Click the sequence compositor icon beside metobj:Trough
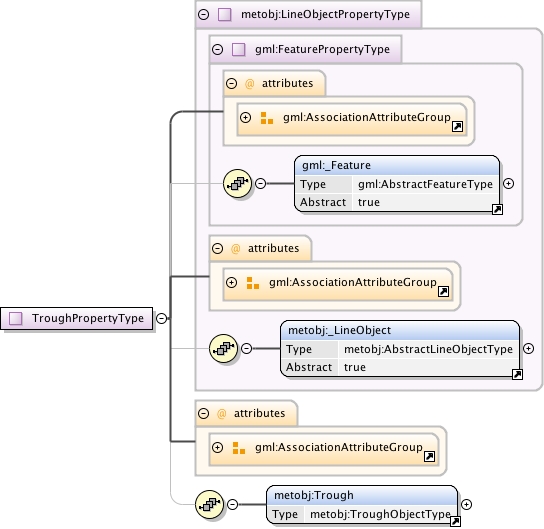This screenshot has width=544, height=529. (209, 504)
